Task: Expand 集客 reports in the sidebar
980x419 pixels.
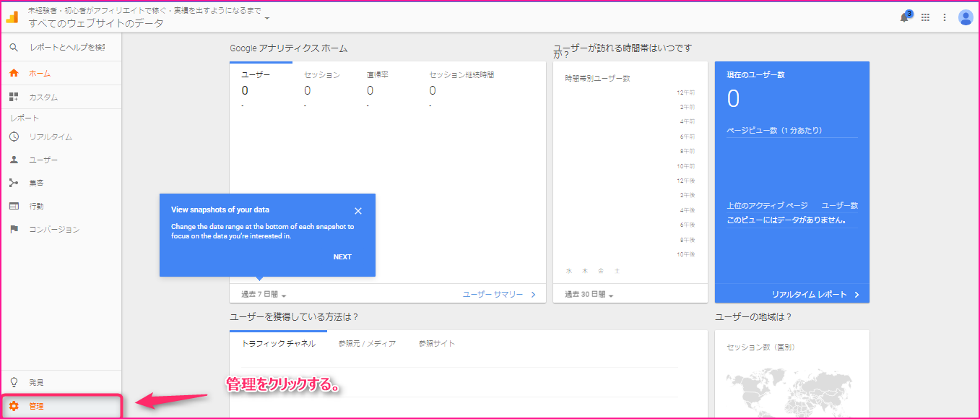Action: [x=61, y=183]
